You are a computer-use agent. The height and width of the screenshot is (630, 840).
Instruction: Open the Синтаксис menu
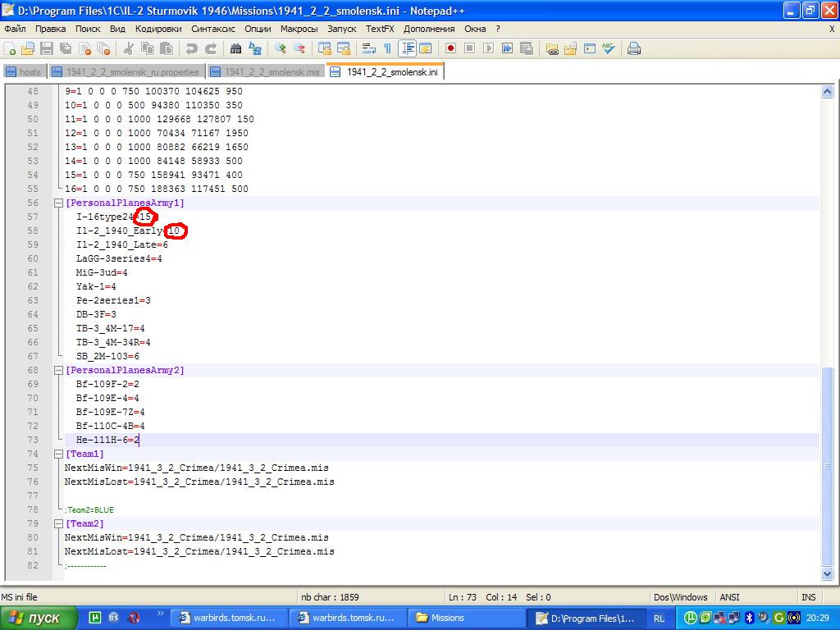(212, 29)
